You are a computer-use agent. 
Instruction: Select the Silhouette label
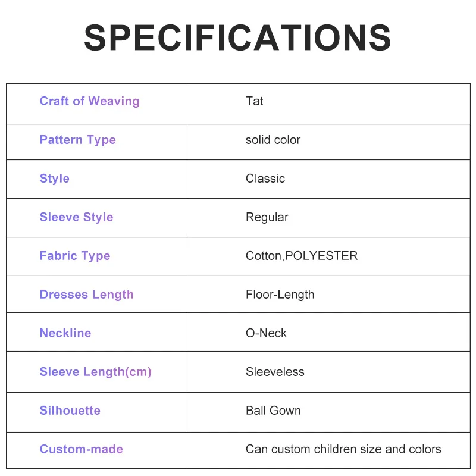[x=70, y=411]
